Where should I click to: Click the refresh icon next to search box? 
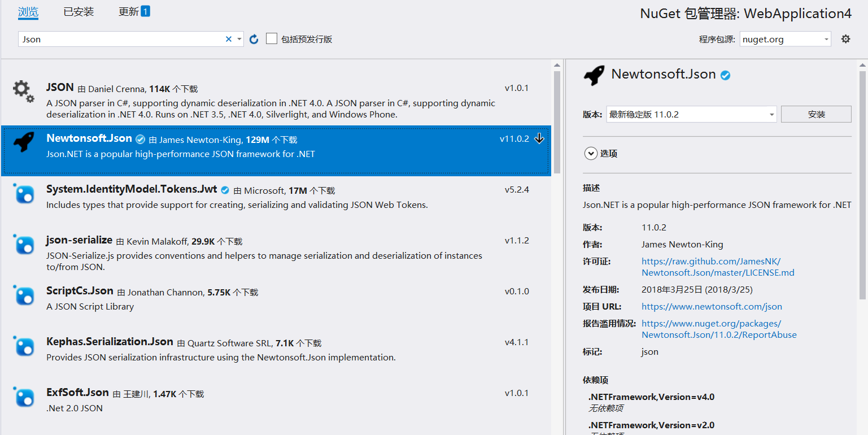254,39
